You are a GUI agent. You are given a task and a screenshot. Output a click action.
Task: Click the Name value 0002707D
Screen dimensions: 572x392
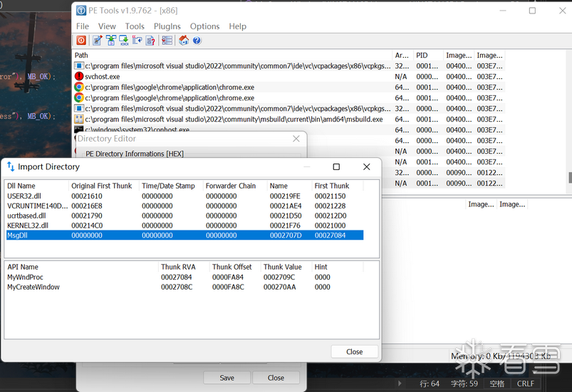tap(286, 235)
